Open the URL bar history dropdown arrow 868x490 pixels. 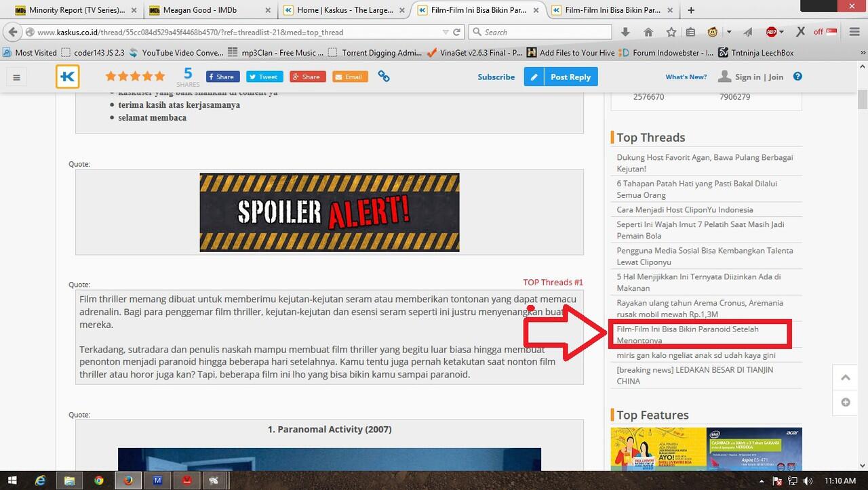coord(445,32)
